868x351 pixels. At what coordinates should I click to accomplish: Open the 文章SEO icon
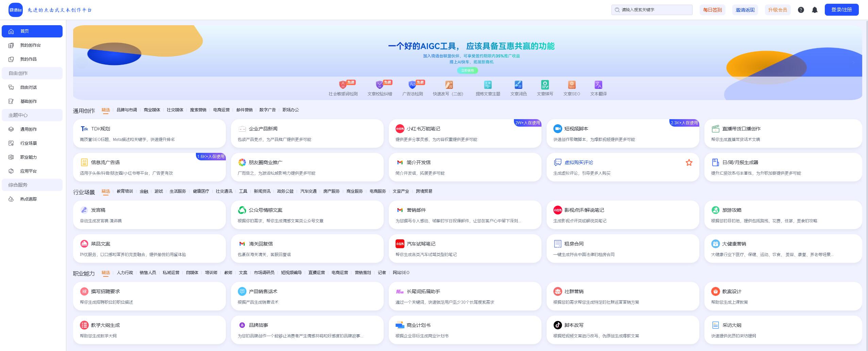tap(572, 84)
